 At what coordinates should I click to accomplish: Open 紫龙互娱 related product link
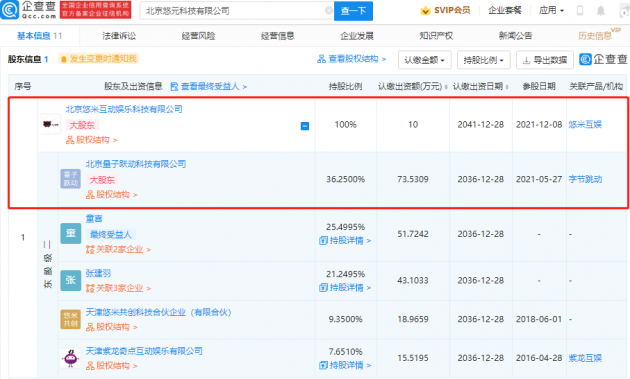[585, 358]
